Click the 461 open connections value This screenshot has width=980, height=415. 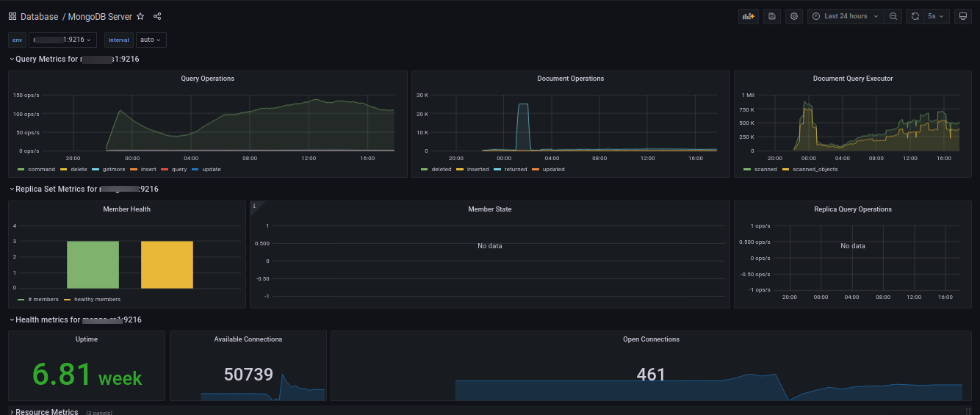coord(651,375)
